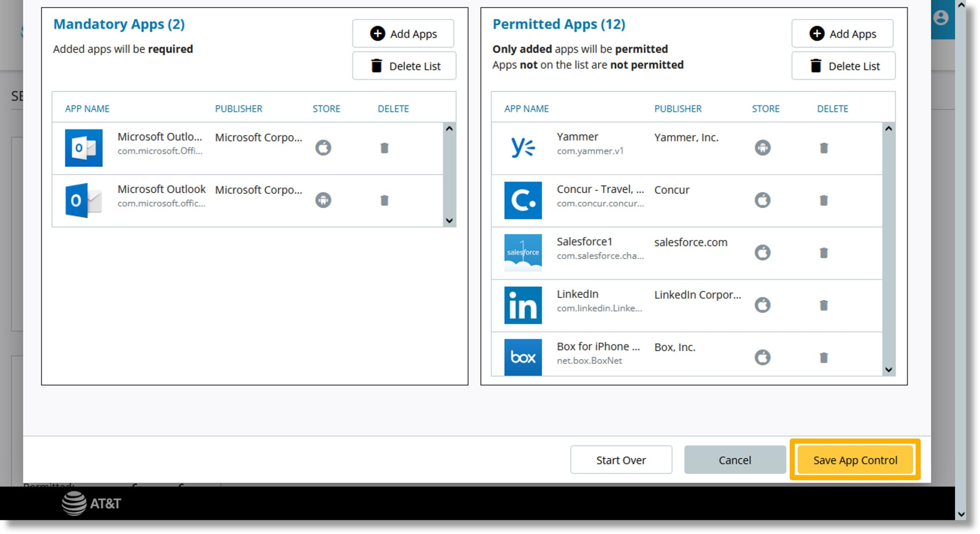Click the Apple store icon for Box
The height and width of the screenshot is (534, 980).
[763, 357]
